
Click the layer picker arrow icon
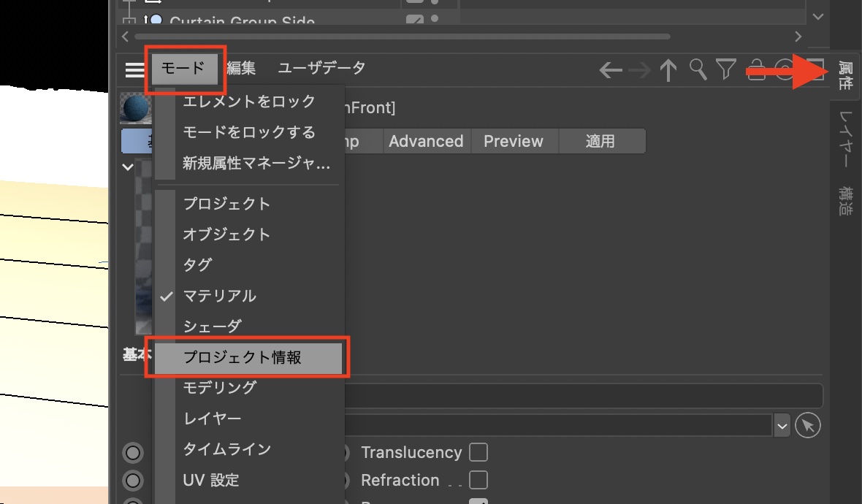807,425
